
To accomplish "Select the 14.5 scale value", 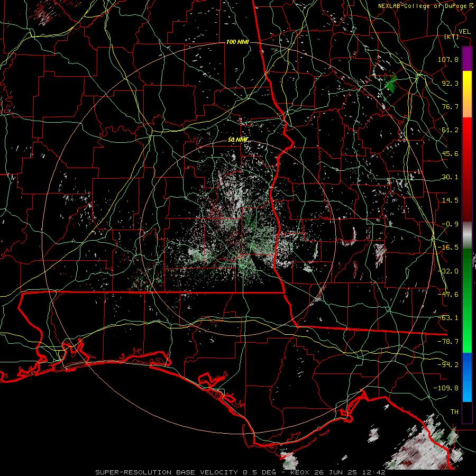I will [x=450, y=200].
